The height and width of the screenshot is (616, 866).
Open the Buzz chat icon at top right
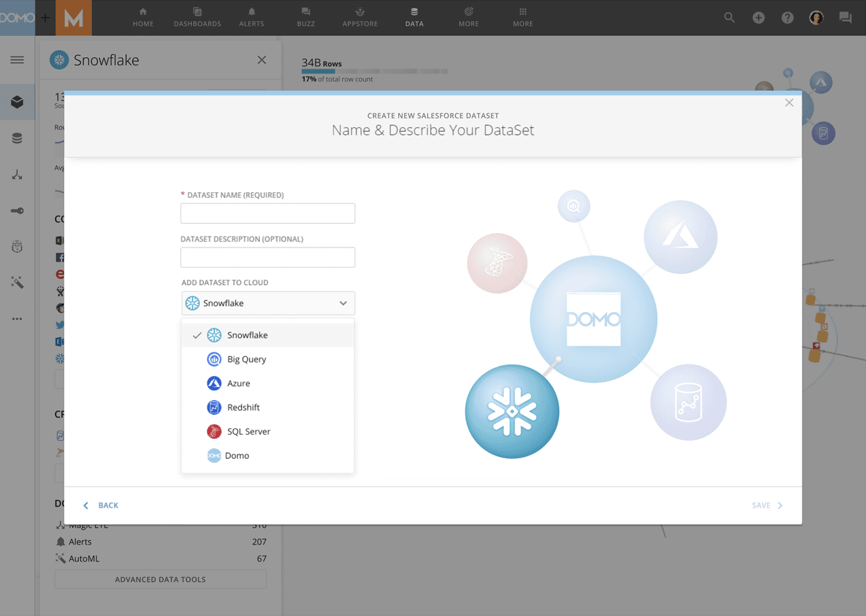point(846,18)
